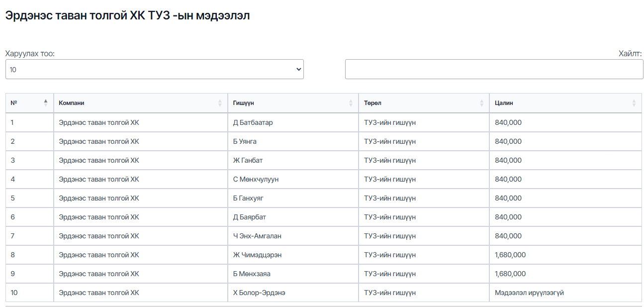Screen dimensions: 644x307
Task: Click the page title heading
Action: (127, 16)
